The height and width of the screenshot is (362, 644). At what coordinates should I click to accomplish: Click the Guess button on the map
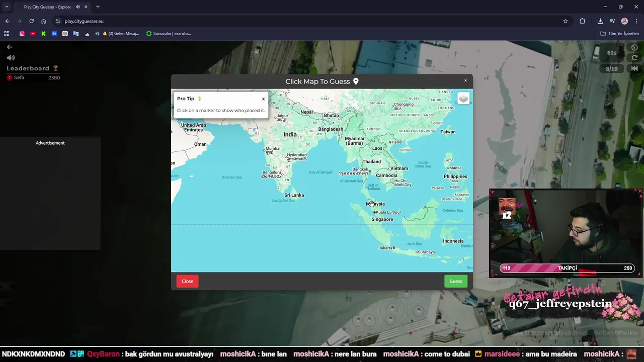[455, 281]
